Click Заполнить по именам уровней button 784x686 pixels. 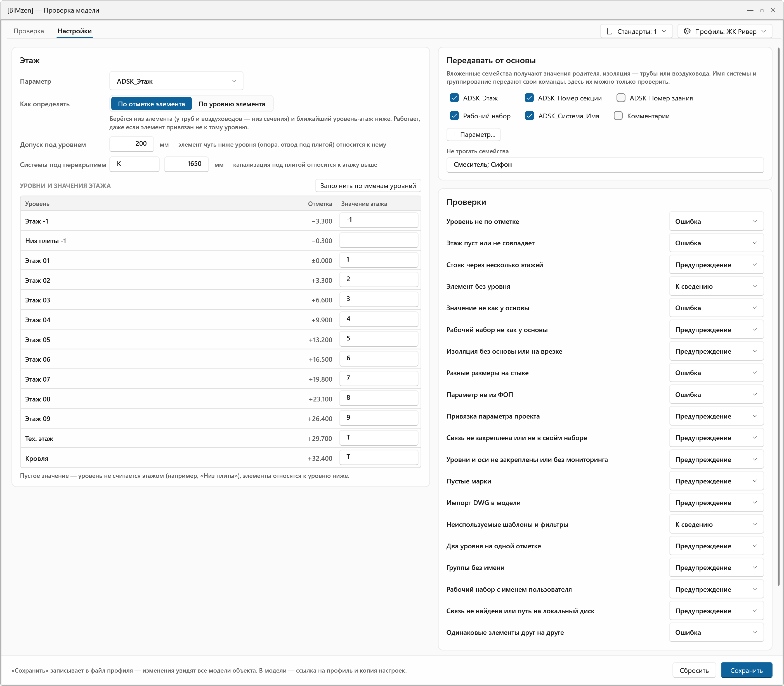(368, 186)
